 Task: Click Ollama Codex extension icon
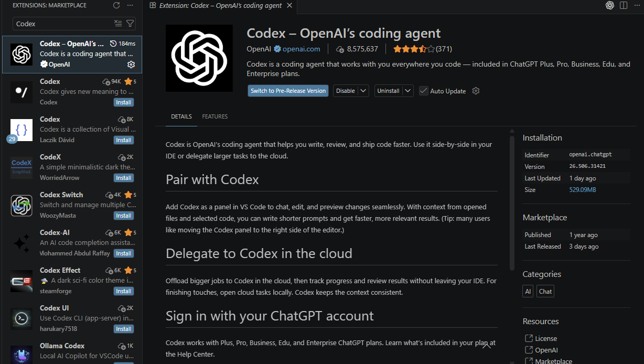coord(22,354)
